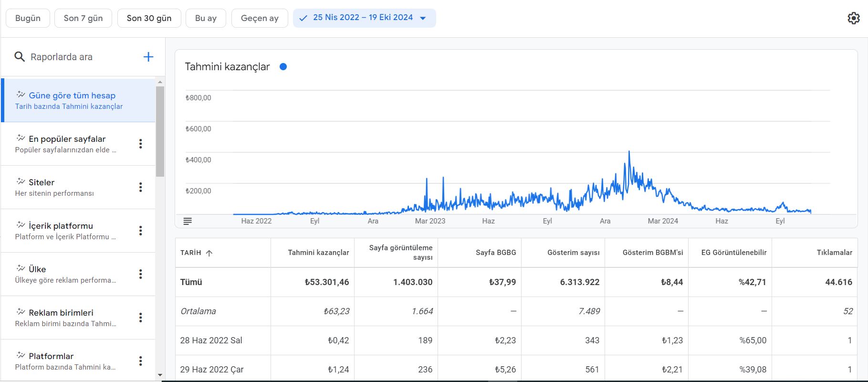Select the Geçen ay filter
This screenshot has width=868, height=382.
click(260, 18)
